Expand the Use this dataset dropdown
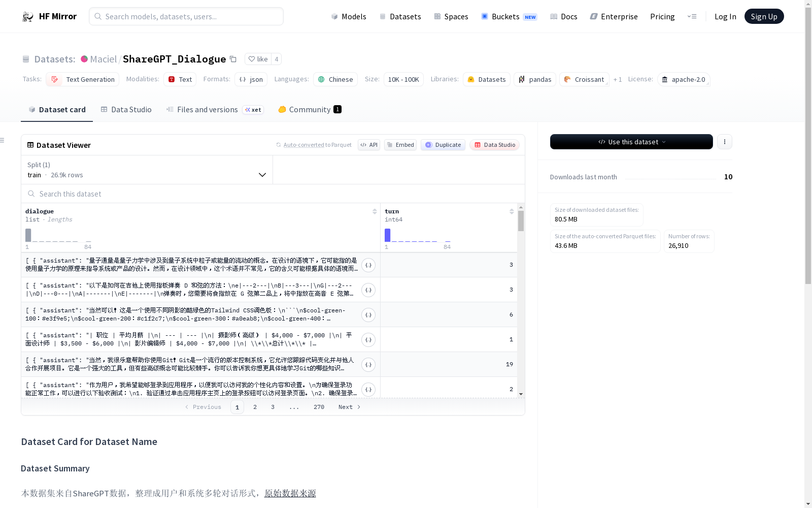 [x=631, y=142]
